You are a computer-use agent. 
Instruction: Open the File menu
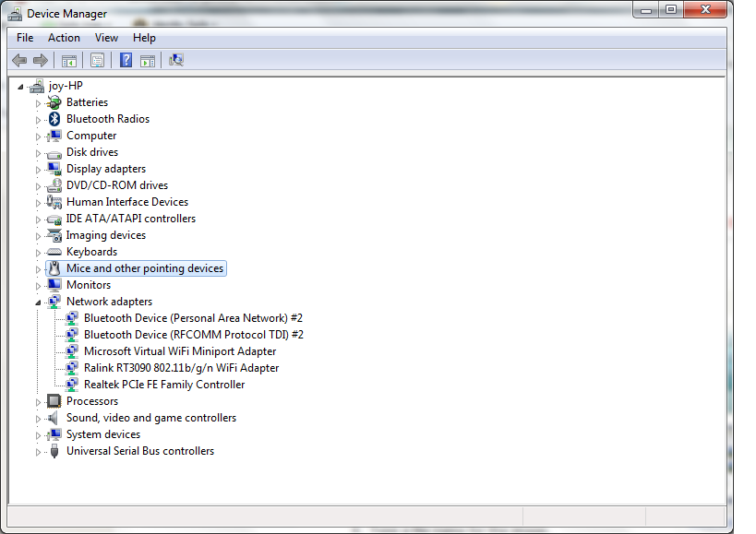point(25,38)
